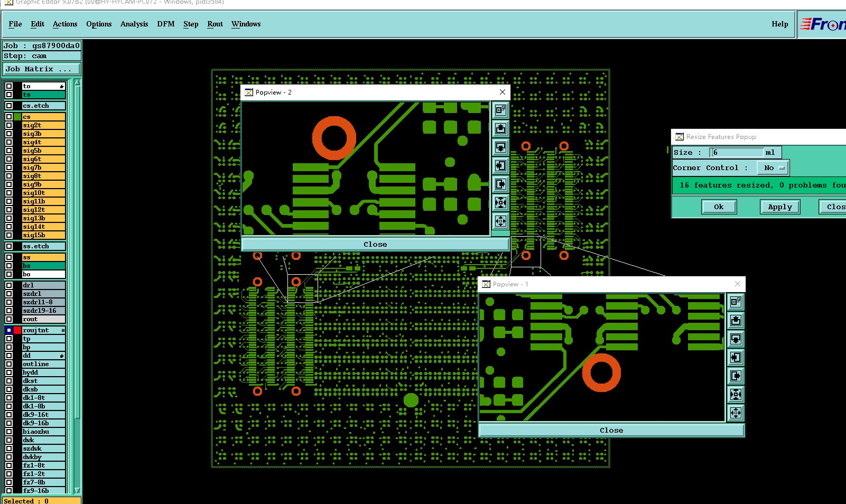Toggle the 'to' layer checkbox
Image resolution: width=846 pixels, height=504 pixels.
[9, 86]
